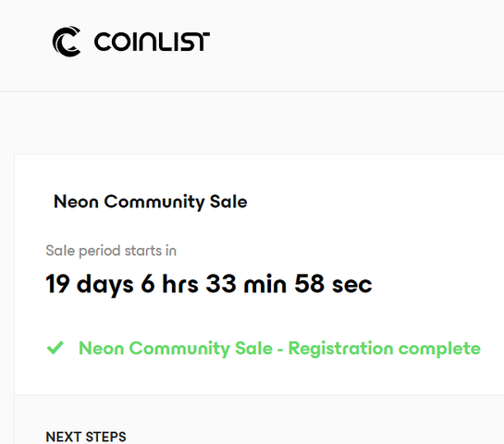Click the 'Sale period starts in' label
Screen dimensions: 504x444
pos(111,251)
